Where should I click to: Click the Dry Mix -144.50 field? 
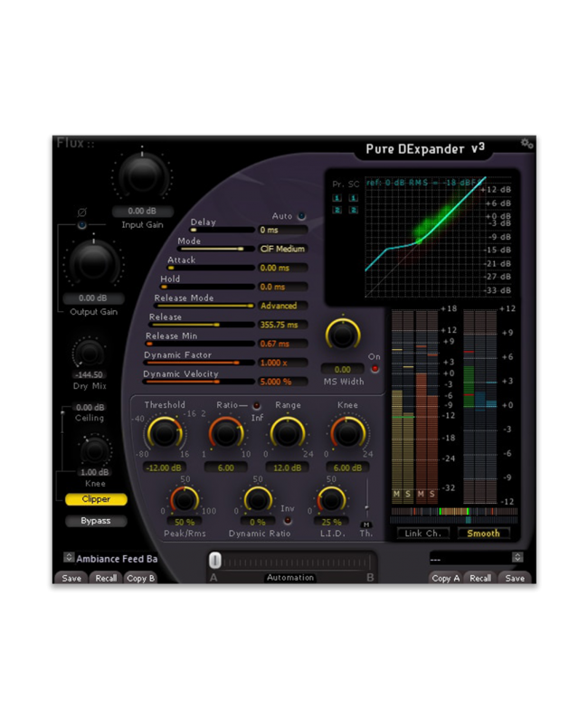pos(90,374)
